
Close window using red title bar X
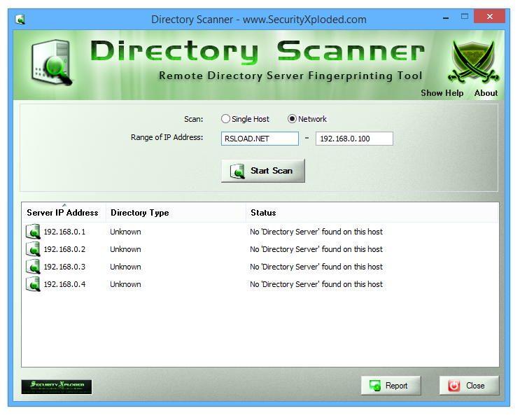[489, 16]
